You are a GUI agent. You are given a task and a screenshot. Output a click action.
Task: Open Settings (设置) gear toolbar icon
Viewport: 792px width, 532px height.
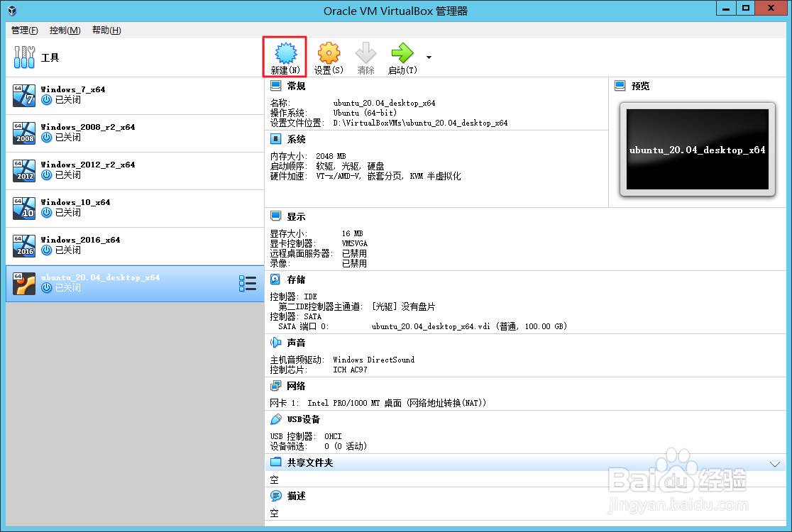[329, 52]
